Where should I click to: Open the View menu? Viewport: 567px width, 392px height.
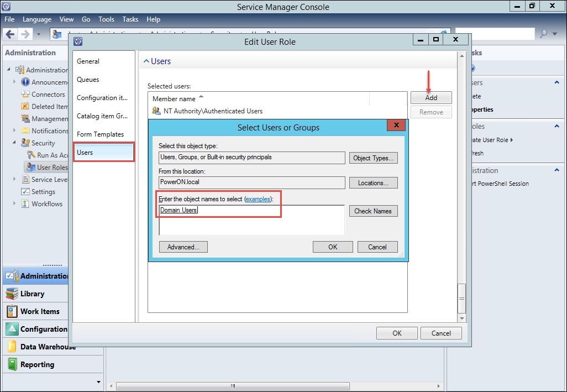pos(66,19)
